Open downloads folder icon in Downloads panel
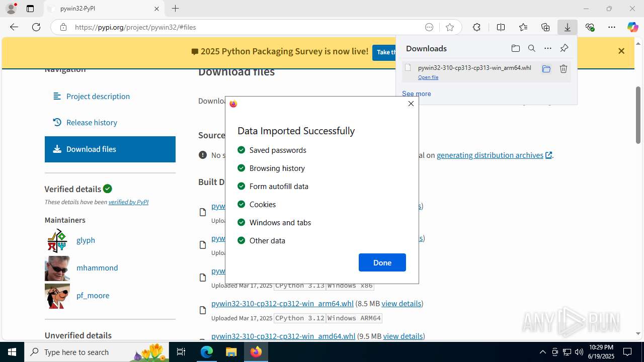Screen dimensions: 644x362 515,48
